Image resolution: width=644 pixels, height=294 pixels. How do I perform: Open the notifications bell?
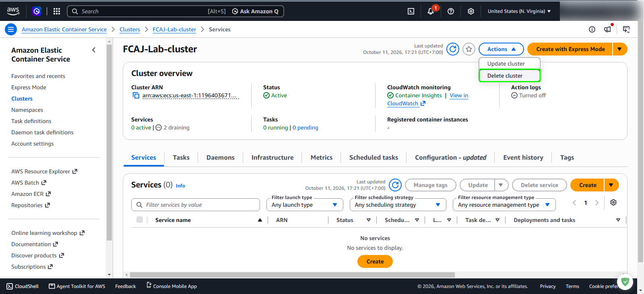point(431,11)
